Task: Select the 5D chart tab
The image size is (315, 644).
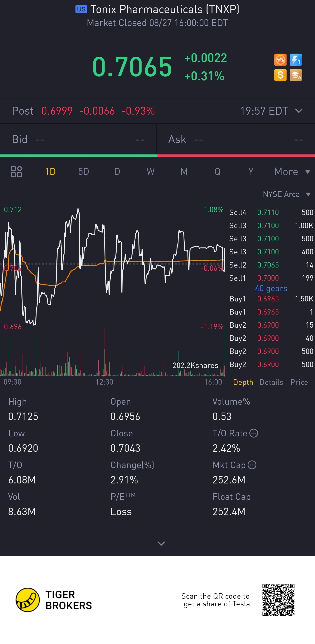Action: (x=84, y=172)
